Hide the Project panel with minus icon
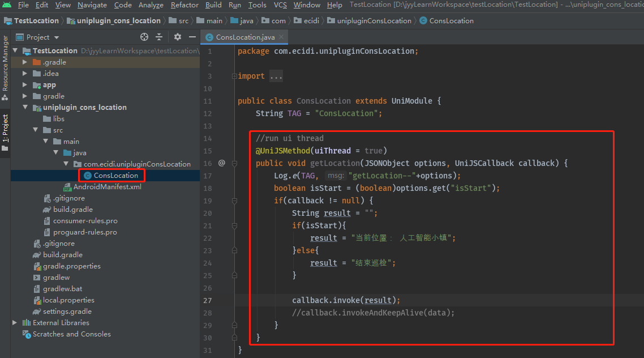The width and height of the screenshot is (644, 358). click(x=192, y=37)
